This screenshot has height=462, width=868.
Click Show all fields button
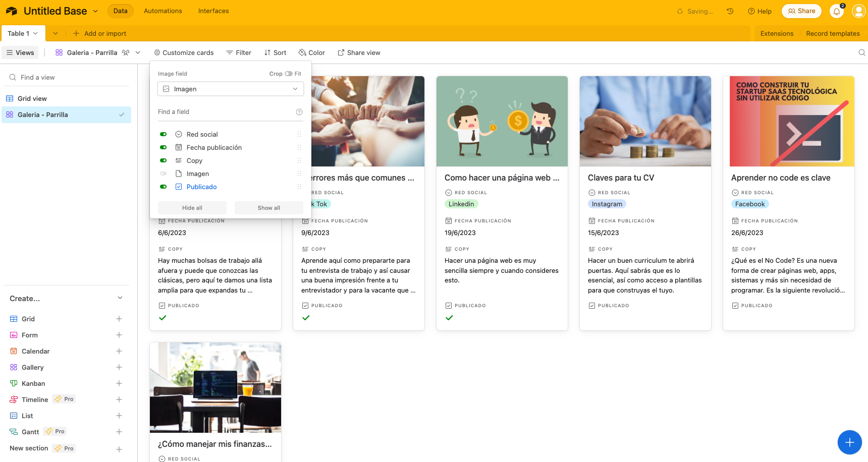click(269, 208)
